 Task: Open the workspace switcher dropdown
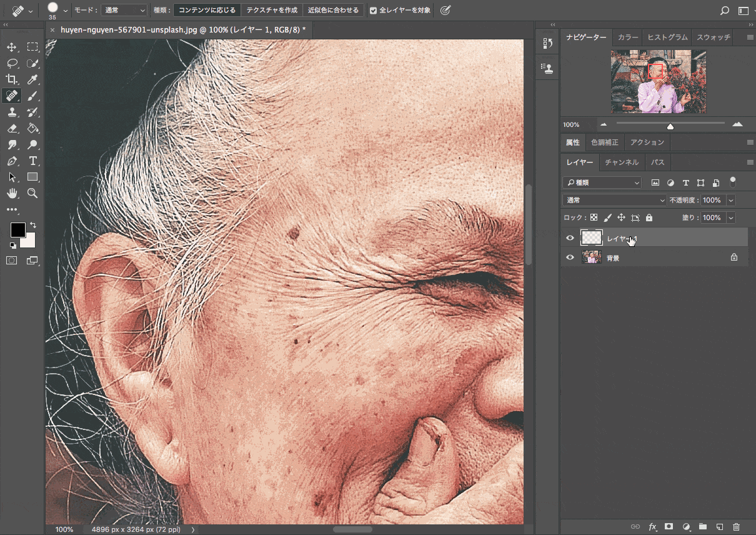point(744,10)
